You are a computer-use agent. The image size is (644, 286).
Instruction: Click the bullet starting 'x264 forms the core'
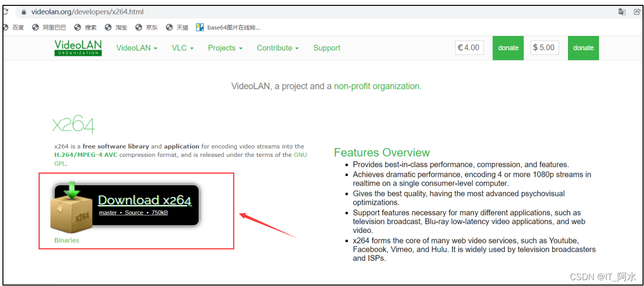[474, 249]
